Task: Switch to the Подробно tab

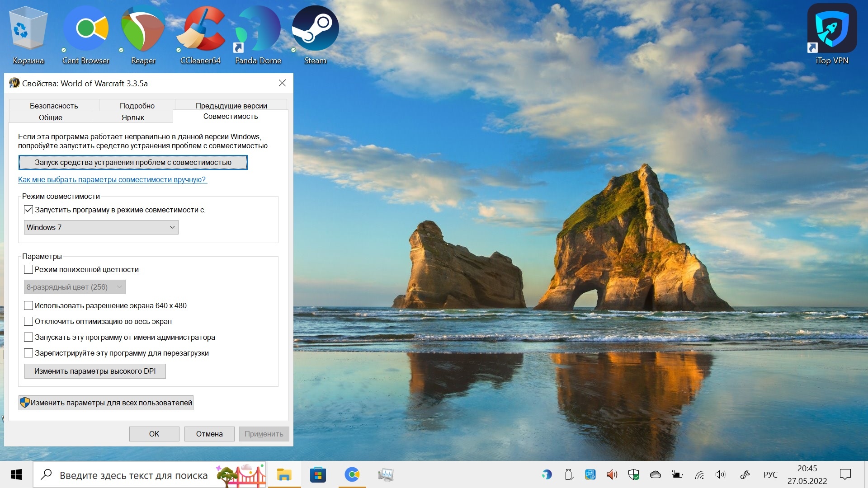Action: (137, 105)
